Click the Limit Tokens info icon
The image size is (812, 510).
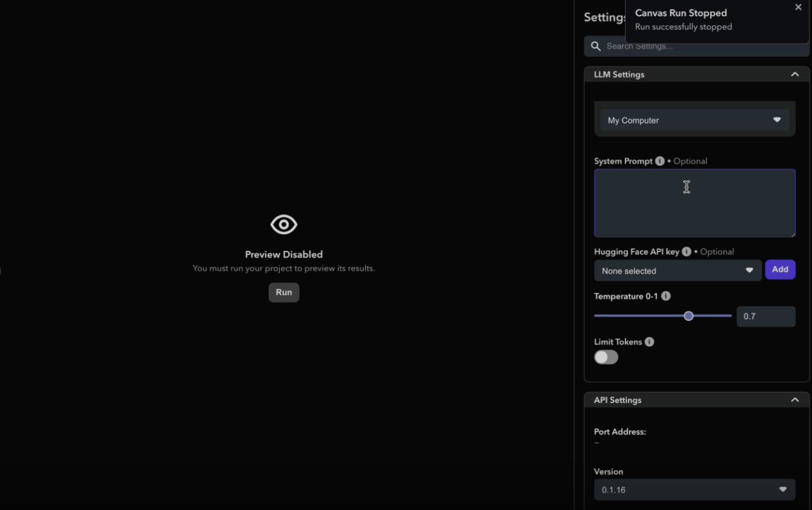click(x=649, y=341)
